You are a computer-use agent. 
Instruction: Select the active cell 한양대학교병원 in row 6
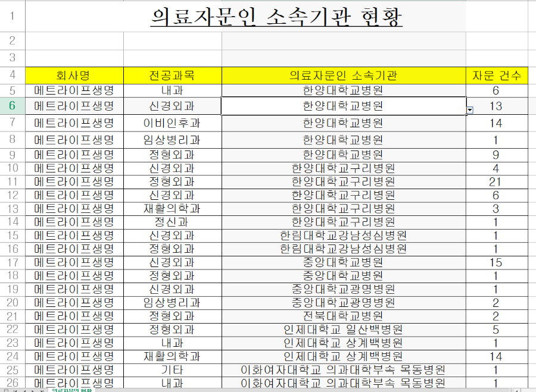[x=344, y=106]
